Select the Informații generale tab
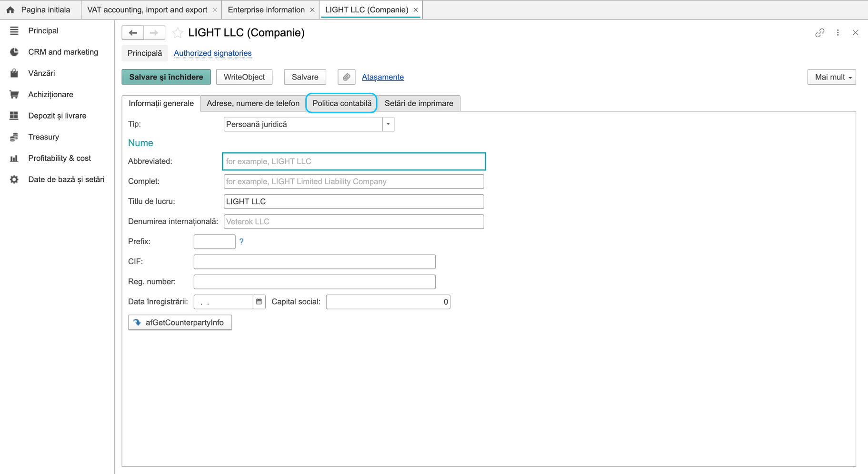 (161, 103)
